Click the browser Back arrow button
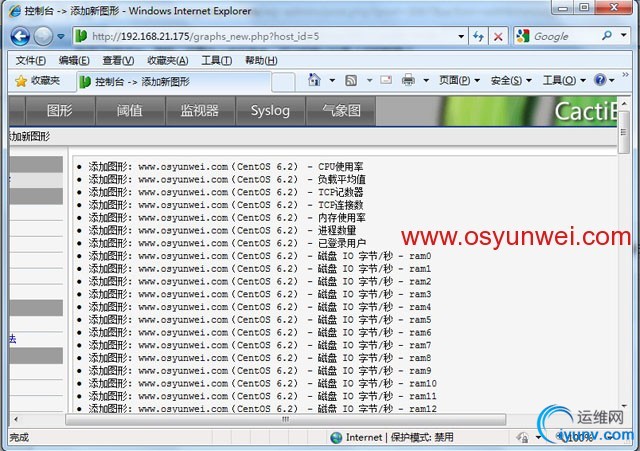The width and height of the screenshot is (640, 451). (20, 37)
